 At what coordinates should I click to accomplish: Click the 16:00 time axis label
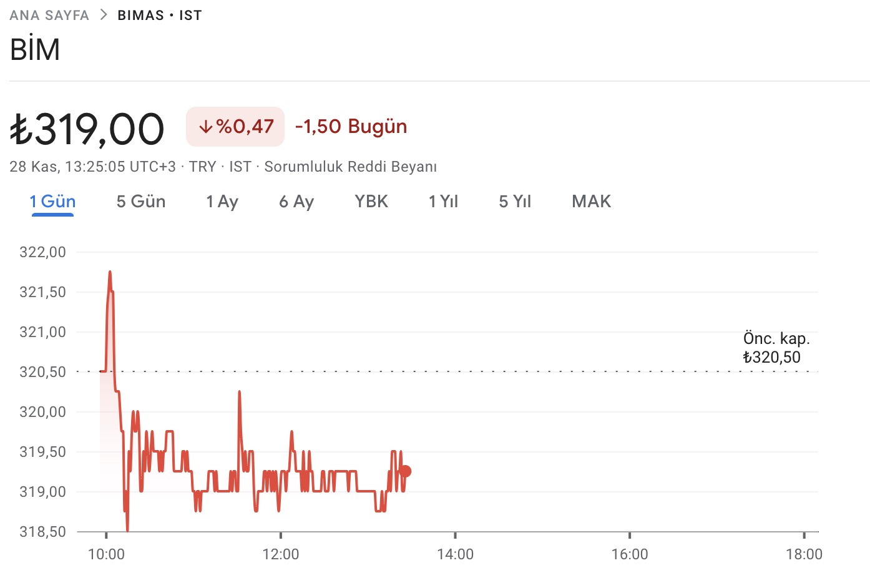[630, 554]
